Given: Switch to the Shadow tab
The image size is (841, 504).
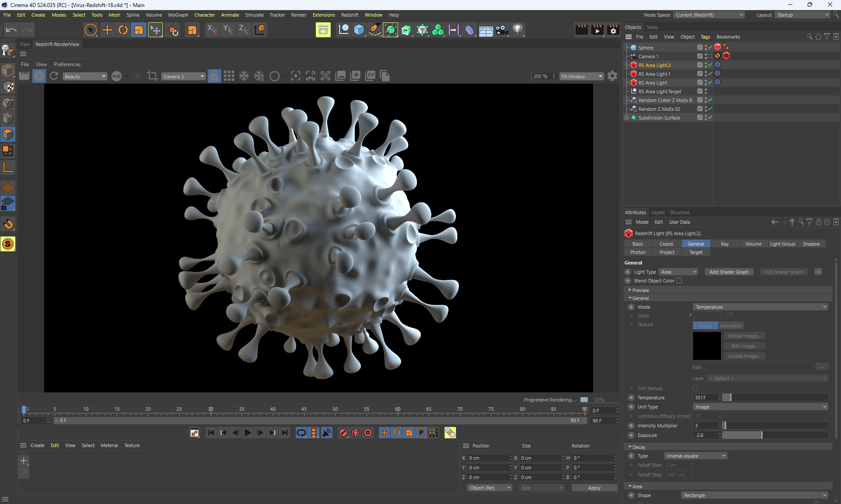Looking at the screenshot, I should (x=811, y=244).
